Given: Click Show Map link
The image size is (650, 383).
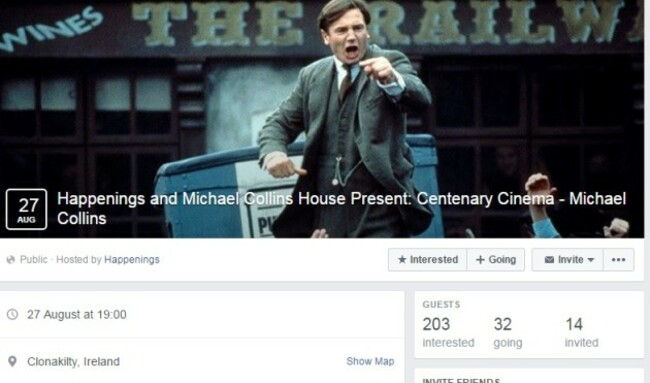Looking at the screenshot, I should (x=370, y=361).
